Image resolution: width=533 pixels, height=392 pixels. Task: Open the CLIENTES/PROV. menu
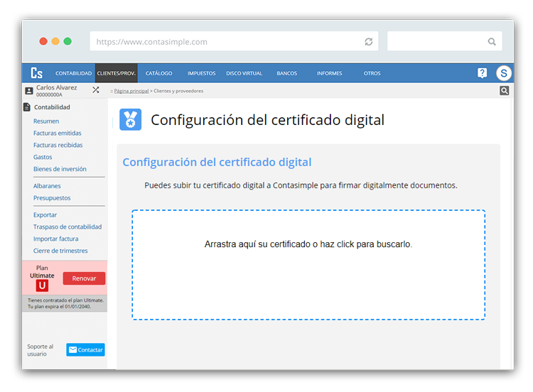pyautogui.click(x=116, y=73)
